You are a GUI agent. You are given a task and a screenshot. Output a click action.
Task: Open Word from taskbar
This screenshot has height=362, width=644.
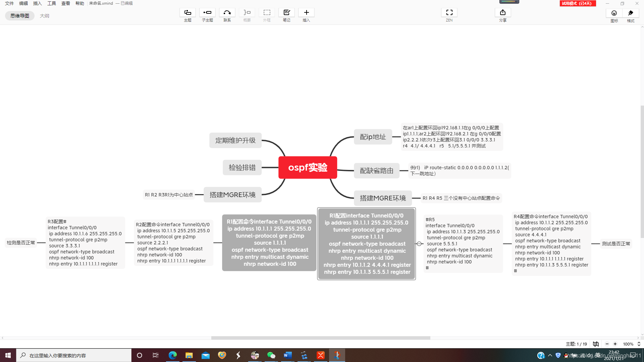tap(288, 355)
